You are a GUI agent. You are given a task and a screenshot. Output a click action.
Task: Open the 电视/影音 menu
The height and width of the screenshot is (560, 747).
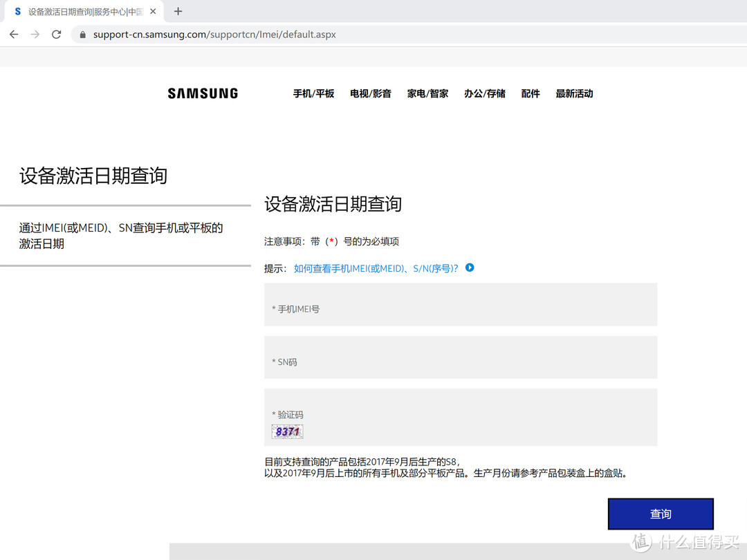[371, 94]
